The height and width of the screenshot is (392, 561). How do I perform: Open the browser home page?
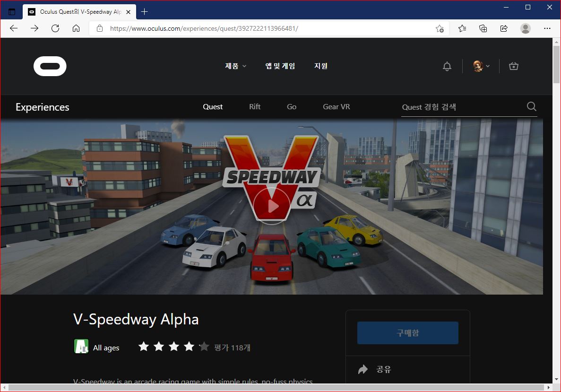point(76,28)
